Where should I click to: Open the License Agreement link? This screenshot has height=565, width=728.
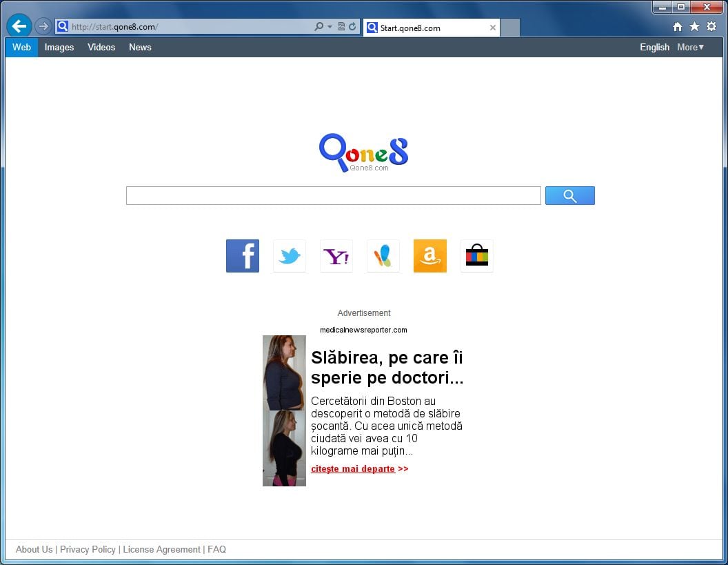tap(161, 549)
